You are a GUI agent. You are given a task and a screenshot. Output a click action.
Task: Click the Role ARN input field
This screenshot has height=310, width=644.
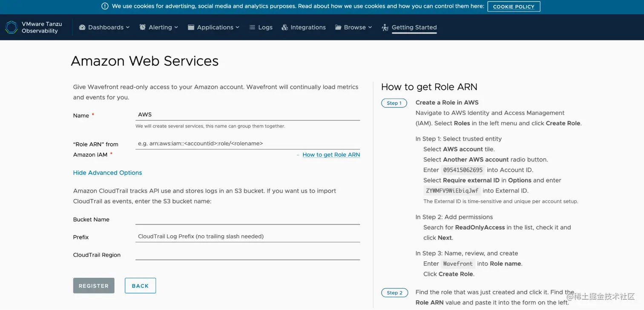(247, 143)
